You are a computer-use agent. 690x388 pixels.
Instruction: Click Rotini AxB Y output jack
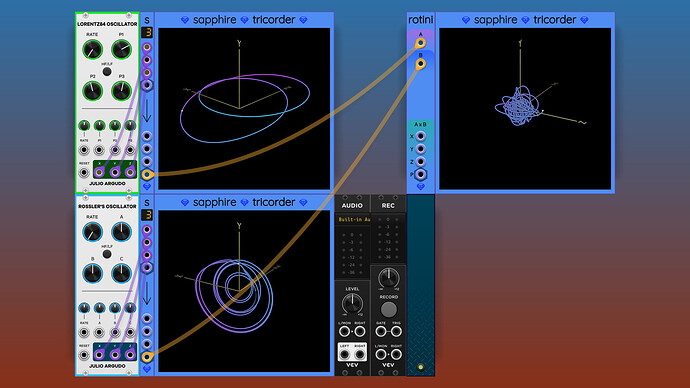pyautogui.click(x=420, y=149)
